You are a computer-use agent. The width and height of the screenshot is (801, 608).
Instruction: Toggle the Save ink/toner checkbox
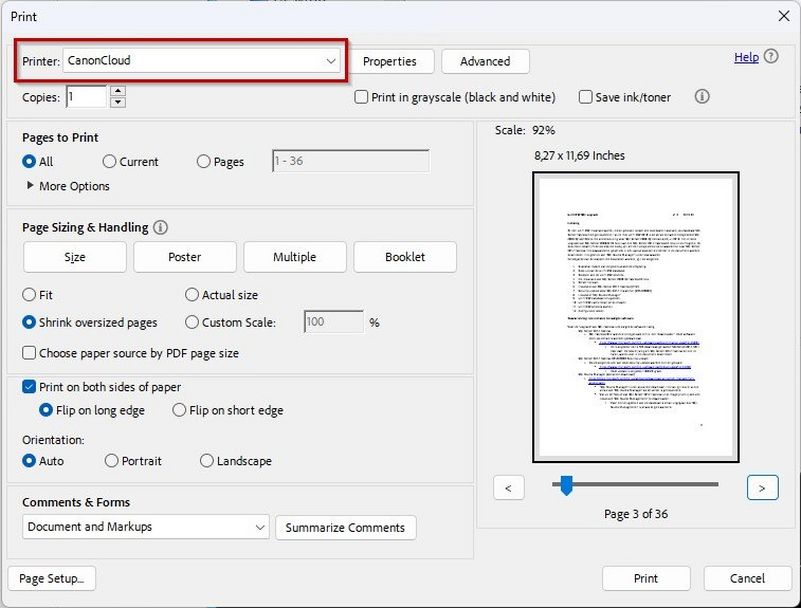point(586,97)
